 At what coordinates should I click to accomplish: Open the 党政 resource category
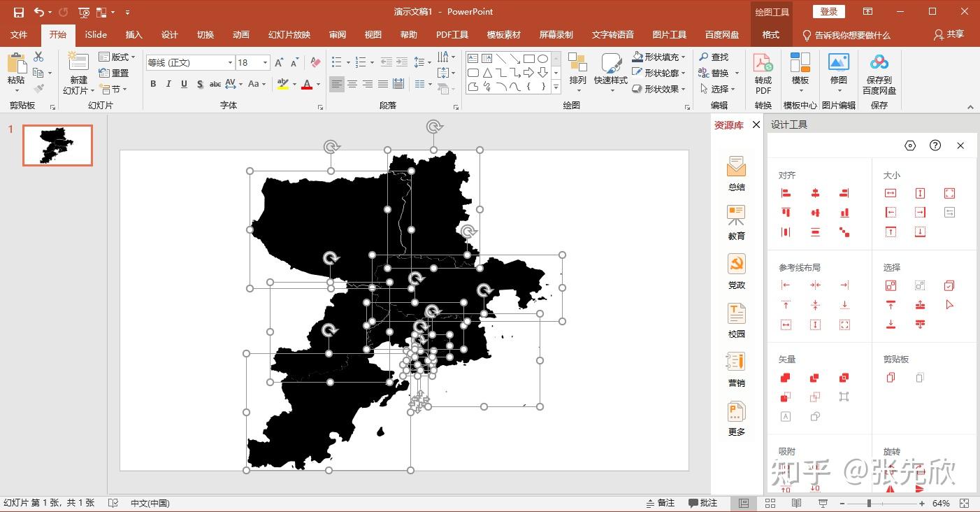736,271
